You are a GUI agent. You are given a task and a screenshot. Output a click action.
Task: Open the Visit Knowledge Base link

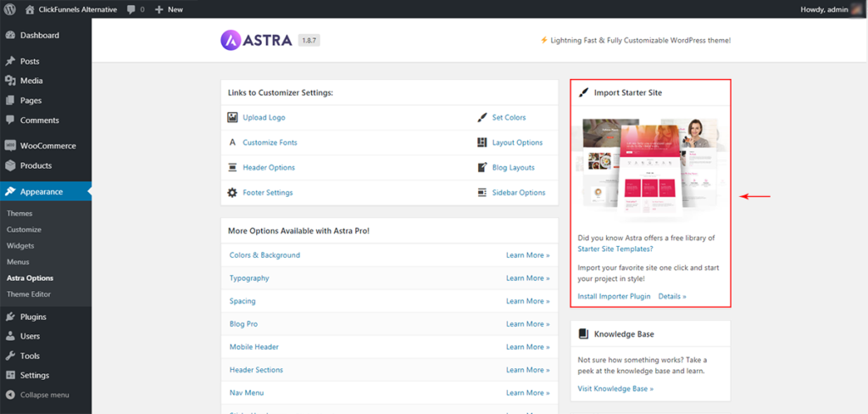tap(615, 389)
